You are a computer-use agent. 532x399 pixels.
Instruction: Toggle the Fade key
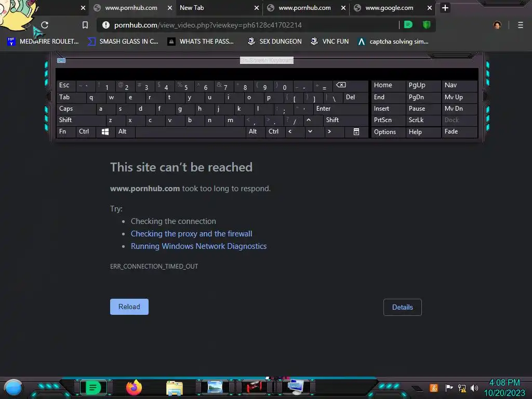[x=459, y=131]
